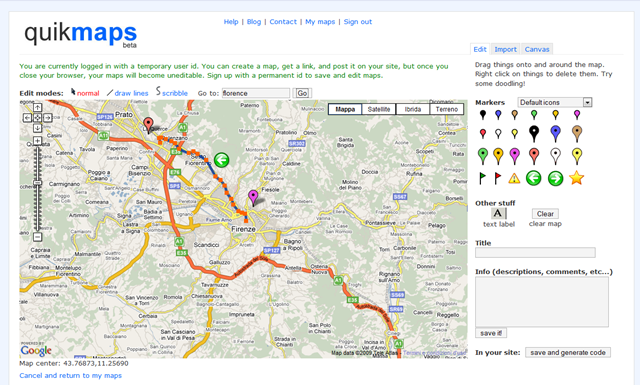Focus the Title input field
This screenshot has height=385, width=640.
535,252
